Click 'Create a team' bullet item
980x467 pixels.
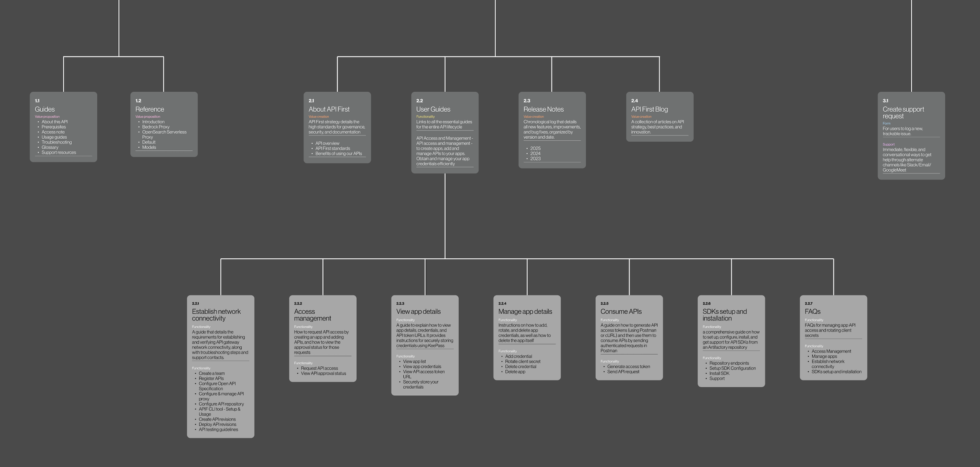click(212, 373)
